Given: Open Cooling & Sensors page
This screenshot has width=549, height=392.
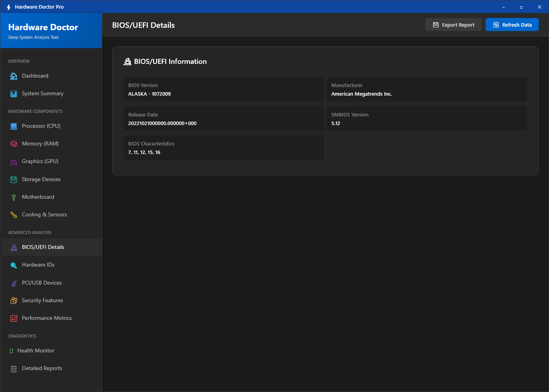Looking at the screenshot, I should [51, 215].
